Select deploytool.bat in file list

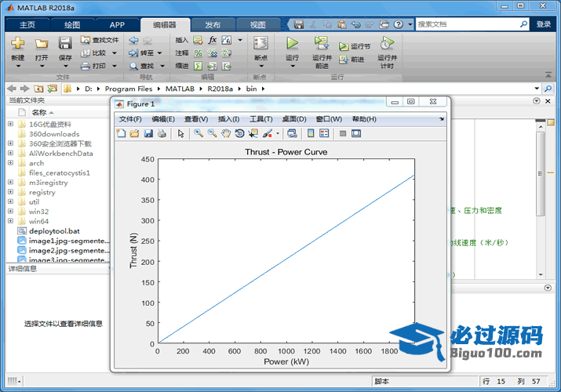click(x=54, y=230)
